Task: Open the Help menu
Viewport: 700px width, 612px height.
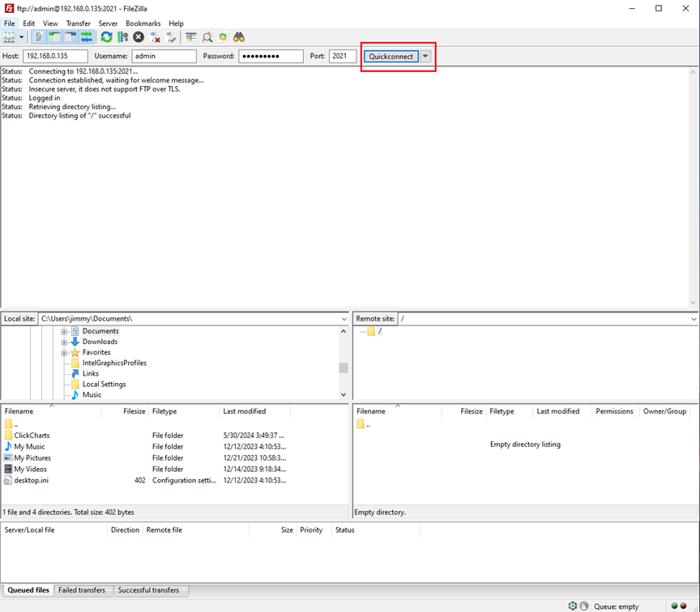Action: (176, 23)
